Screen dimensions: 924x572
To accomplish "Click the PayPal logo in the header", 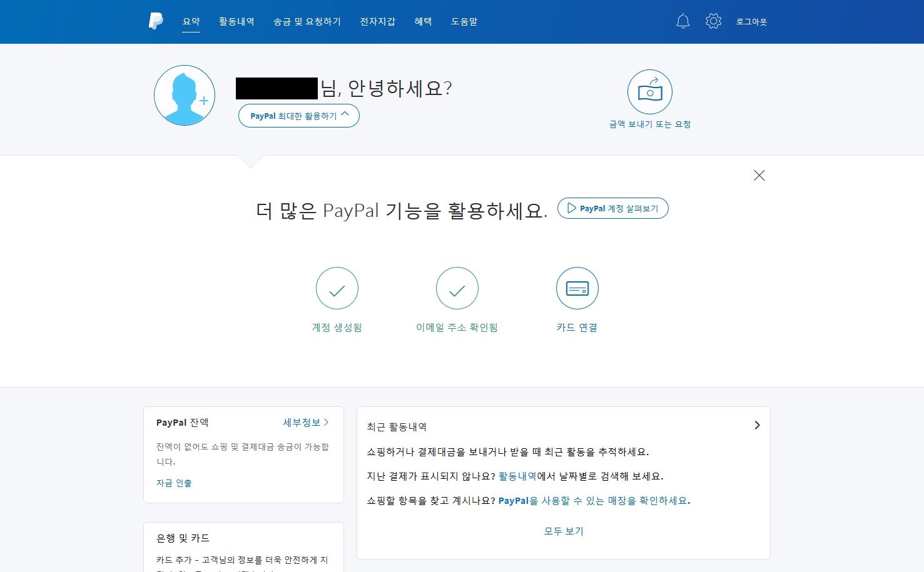I will (x=156, y=21).
